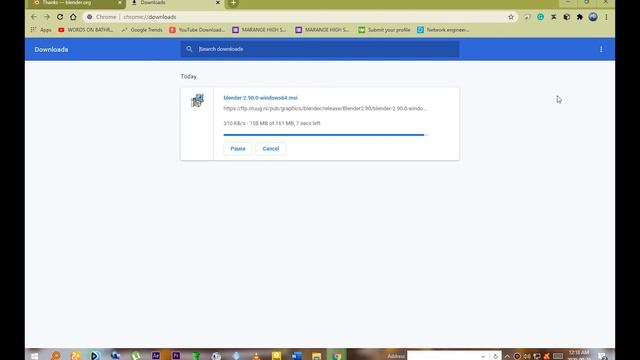Close the Downloads tab
The width and height of the screenshot is (640, 360).
(218, 3)
